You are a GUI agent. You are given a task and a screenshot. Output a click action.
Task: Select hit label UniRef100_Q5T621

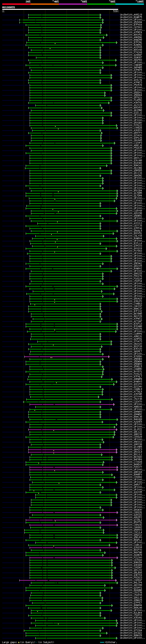click(x=131, y=98)
